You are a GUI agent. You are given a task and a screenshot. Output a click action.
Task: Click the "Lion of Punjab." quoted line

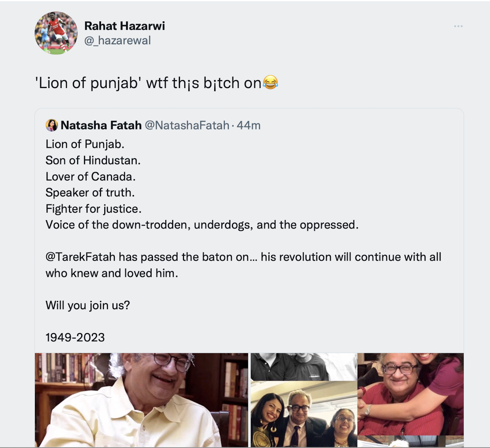pos(85,144)
